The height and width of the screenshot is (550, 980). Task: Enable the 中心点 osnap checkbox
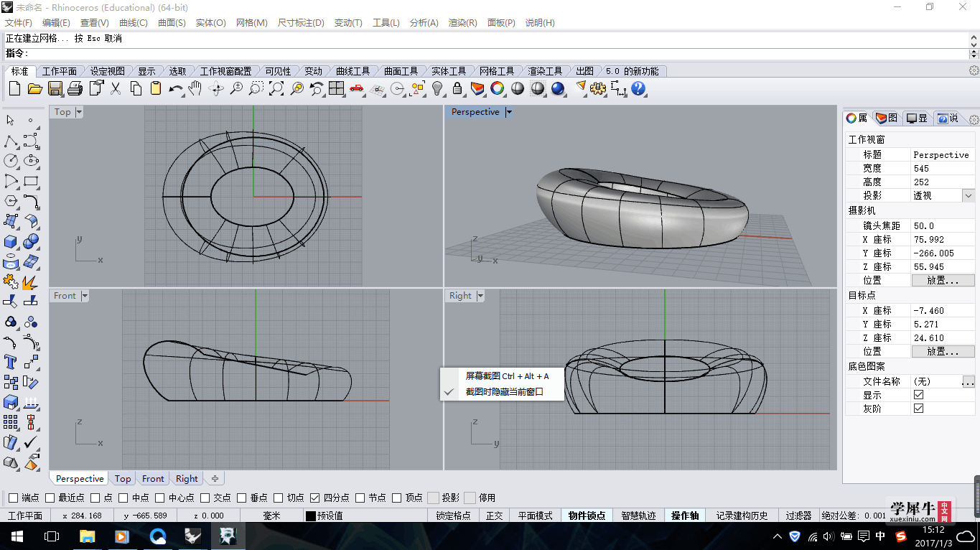160,498
